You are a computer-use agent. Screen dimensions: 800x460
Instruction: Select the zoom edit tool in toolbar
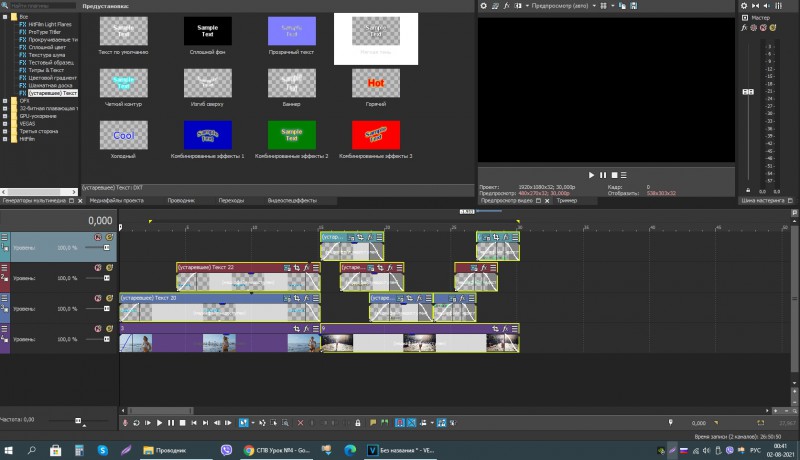click(285, 423)
